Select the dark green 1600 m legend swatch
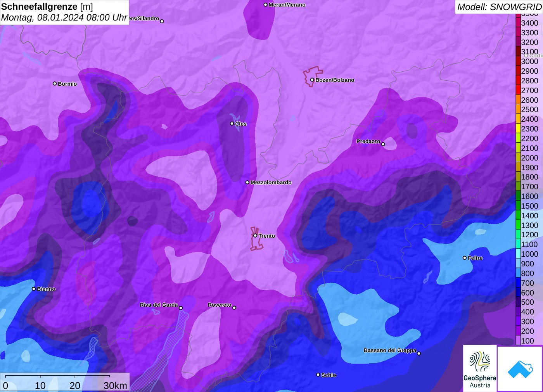The width and height of the screenshot is (543, 392). click(518, 196)
